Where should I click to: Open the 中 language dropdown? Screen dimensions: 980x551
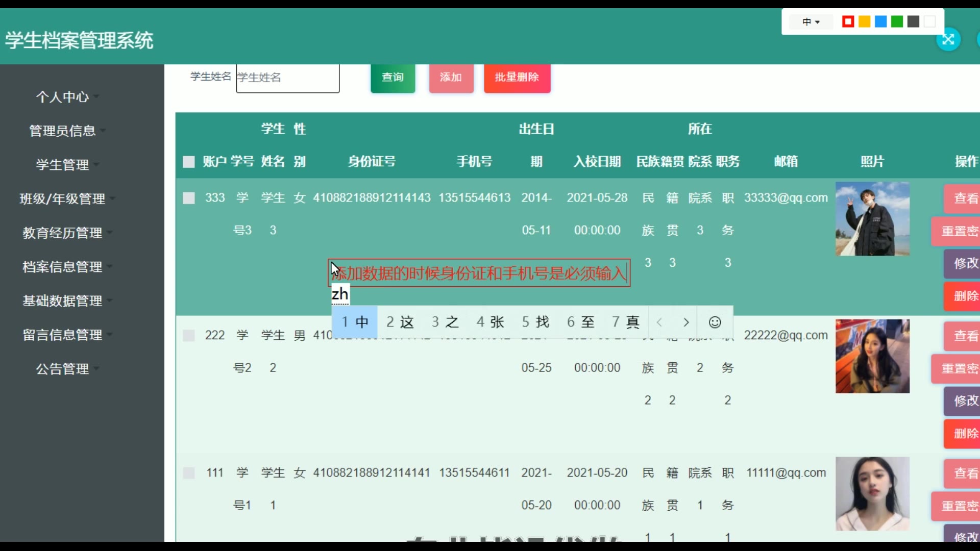pyautogui.click(x=811, y=21)
